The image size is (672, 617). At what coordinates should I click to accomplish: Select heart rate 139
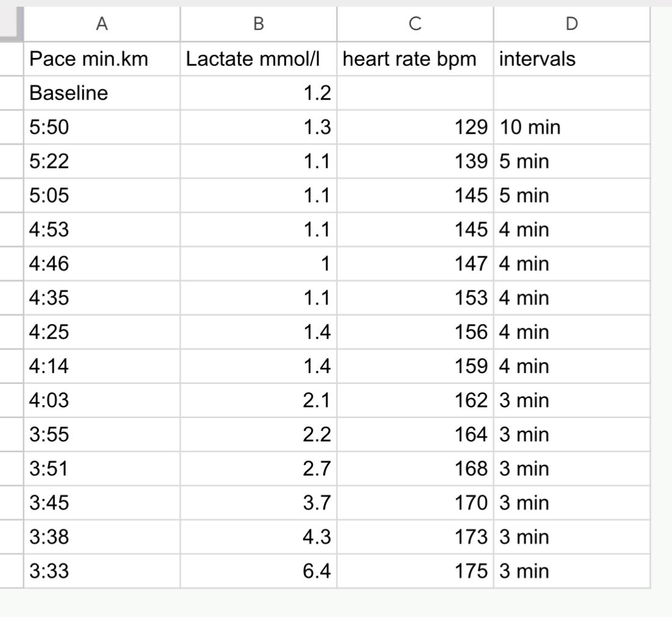pyautogui.click(x=415, y=161)
